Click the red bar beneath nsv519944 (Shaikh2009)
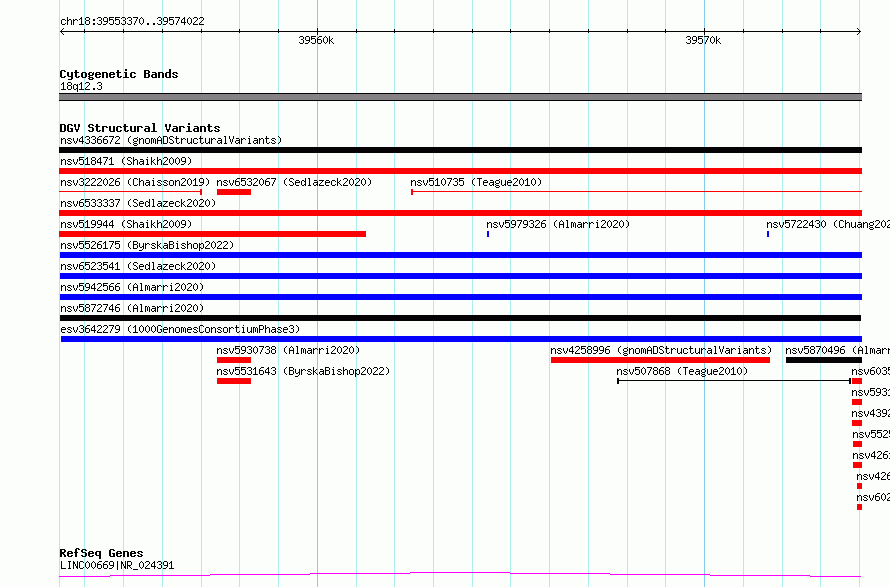 (x=213, y=234)
